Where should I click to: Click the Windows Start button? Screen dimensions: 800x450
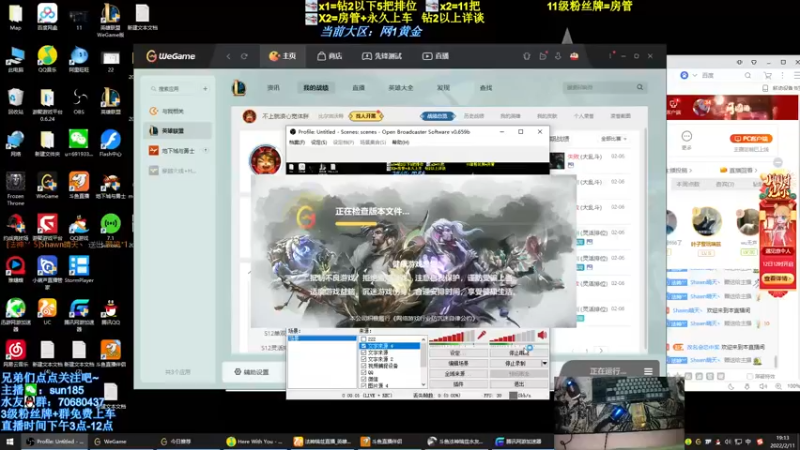pyautogui.click(x=10, y=441)
